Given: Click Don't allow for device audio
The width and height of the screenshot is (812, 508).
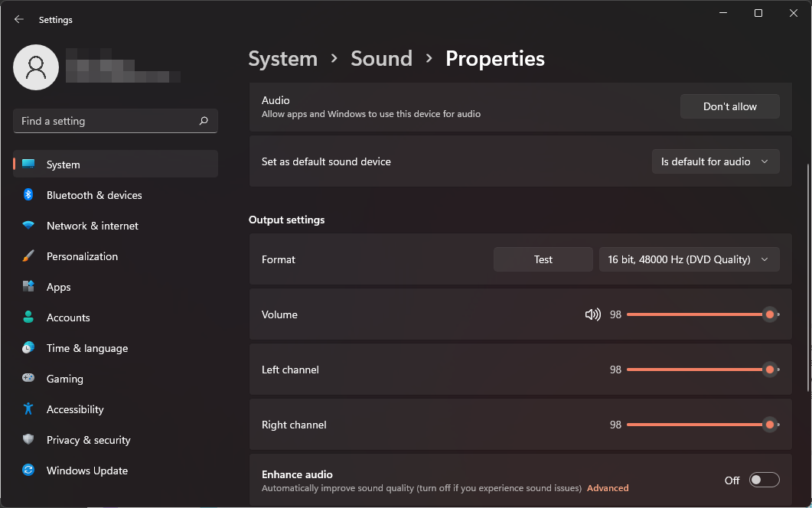Looking at the screenshot, I should coord(729,106).
